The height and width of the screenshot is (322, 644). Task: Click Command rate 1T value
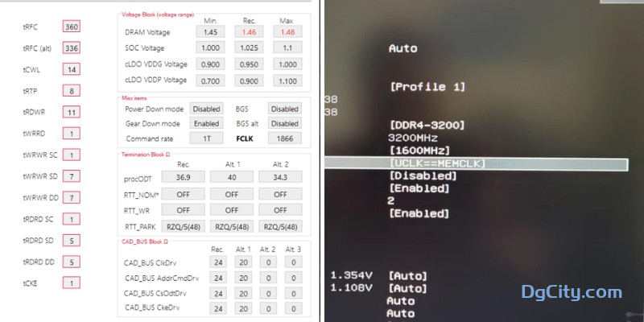(x=207, y=138)
